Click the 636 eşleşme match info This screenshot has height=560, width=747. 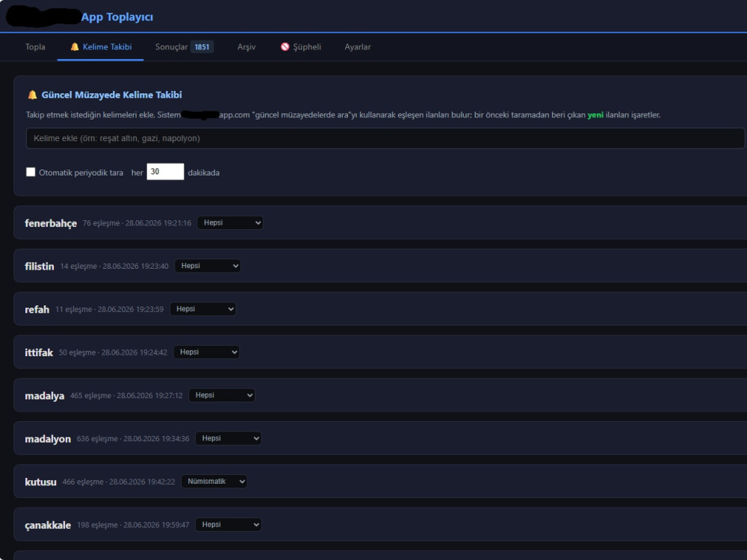pos(133,438)
